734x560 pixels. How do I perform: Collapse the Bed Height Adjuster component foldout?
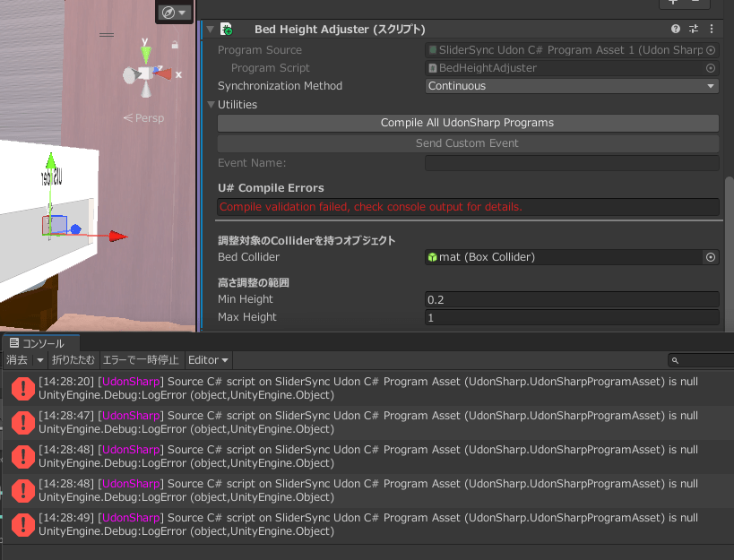click(211, 30)
